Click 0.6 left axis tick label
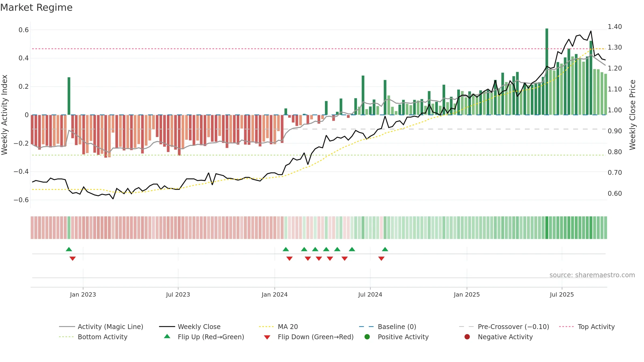 click(24, 30)
